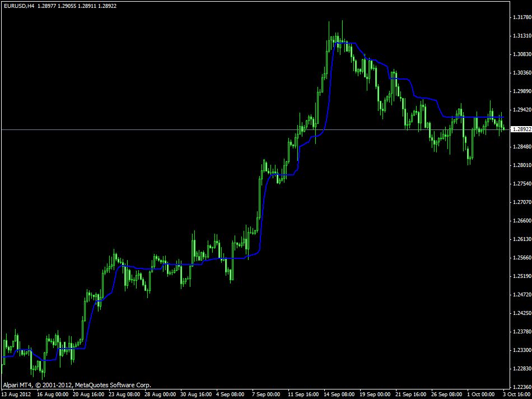
Task: Click price level 1.30830 on the axis
Action: 521,54
